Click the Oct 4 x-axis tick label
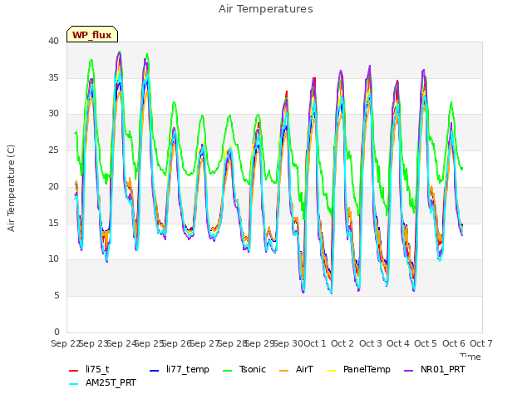The width and height of the screenshot is (532, 399). (x=398, y=343)
